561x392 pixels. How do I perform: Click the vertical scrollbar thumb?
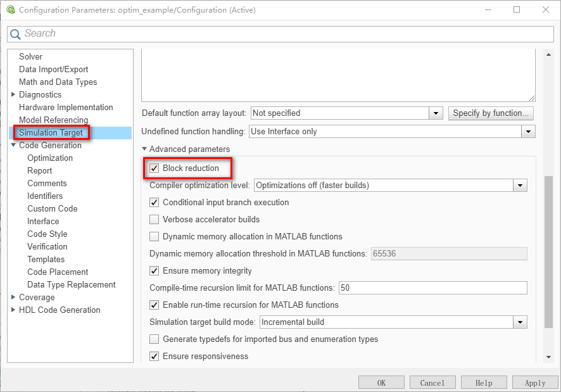click(x=548, y=251)
